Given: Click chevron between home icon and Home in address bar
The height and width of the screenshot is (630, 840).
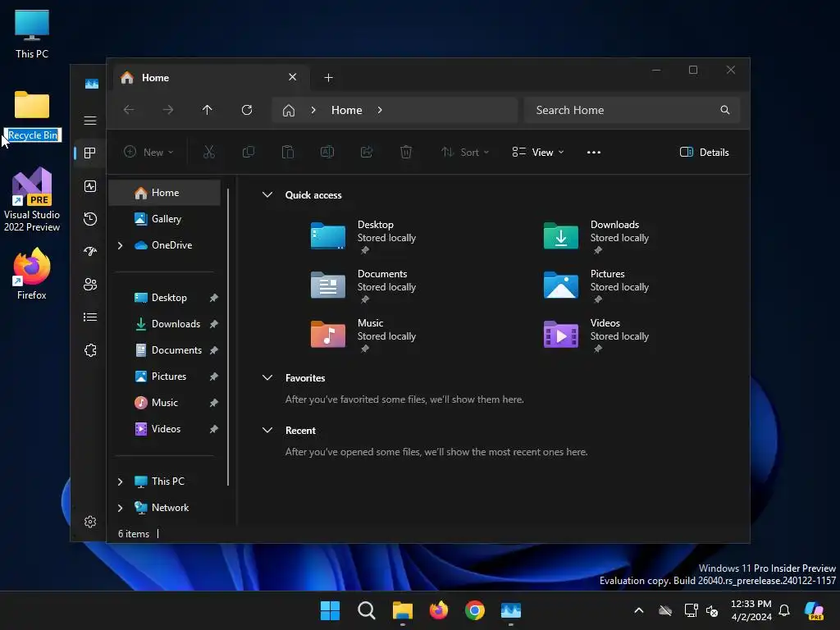Looking at the screenshot, I should 313,110.
